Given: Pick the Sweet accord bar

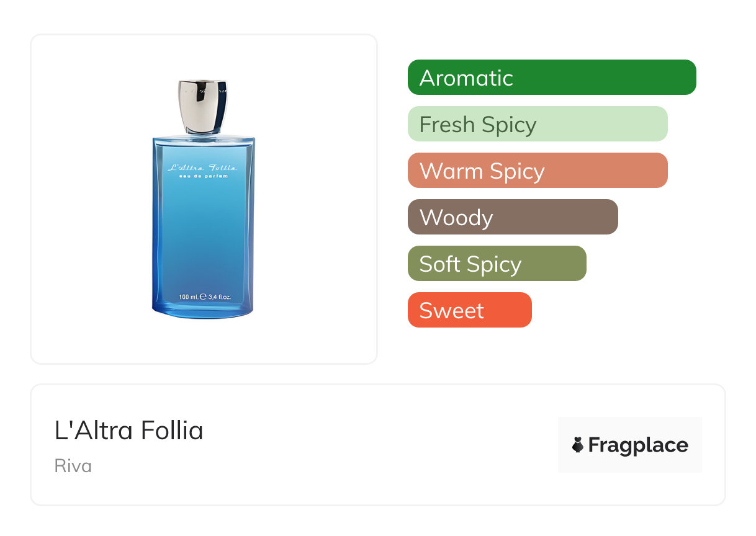Looking at the screenshot, I should (469, 310).
